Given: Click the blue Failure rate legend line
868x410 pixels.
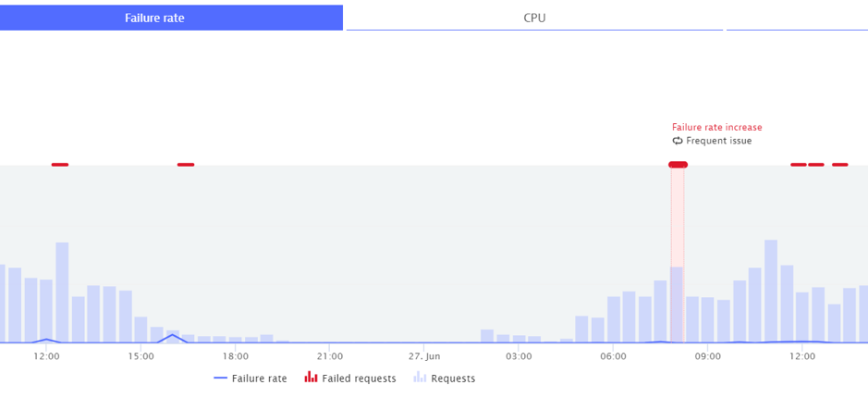Looking at the screenshot, I should tap(220, 379).
